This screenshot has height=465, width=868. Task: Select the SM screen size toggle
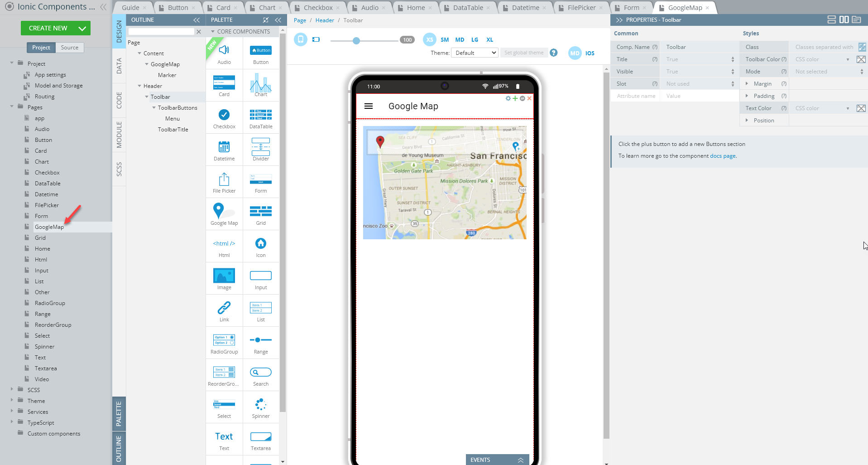click(x=445, y=40)
